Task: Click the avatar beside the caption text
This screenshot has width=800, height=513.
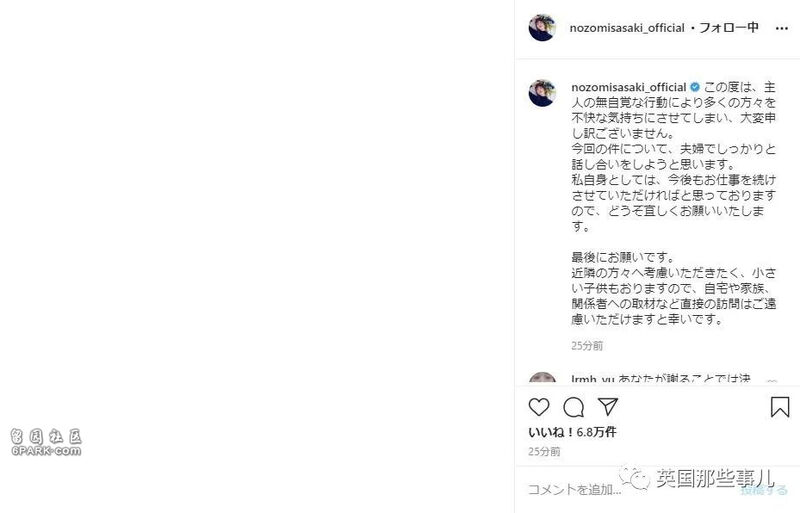Action: pyautogui.click(x=542, y=93)
